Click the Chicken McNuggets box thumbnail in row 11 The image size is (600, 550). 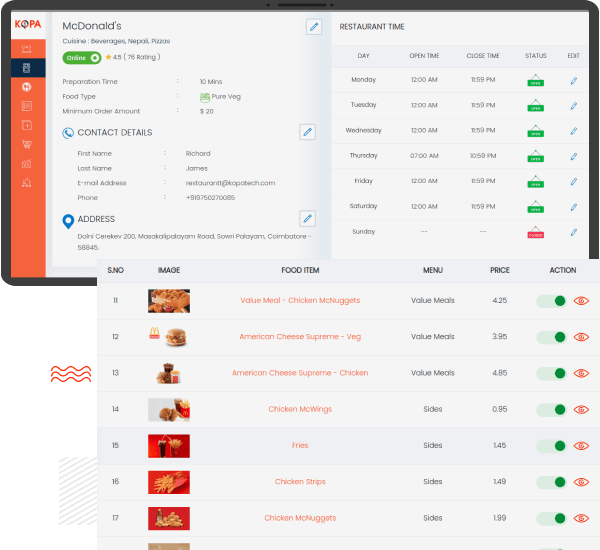169,301
